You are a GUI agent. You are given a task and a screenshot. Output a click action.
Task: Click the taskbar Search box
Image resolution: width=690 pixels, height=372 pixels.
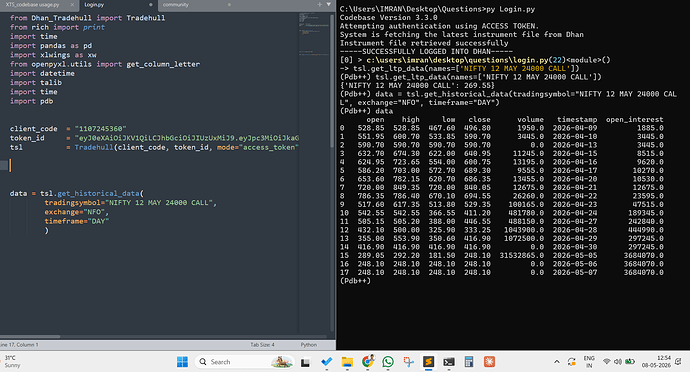[x=244, y=362]
